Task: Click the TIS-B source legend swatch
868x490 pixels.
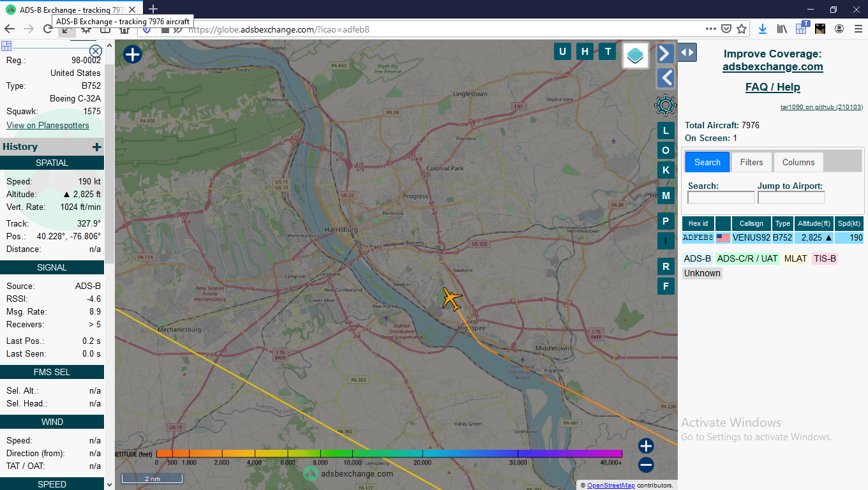Action: click(x=825, y=258)
